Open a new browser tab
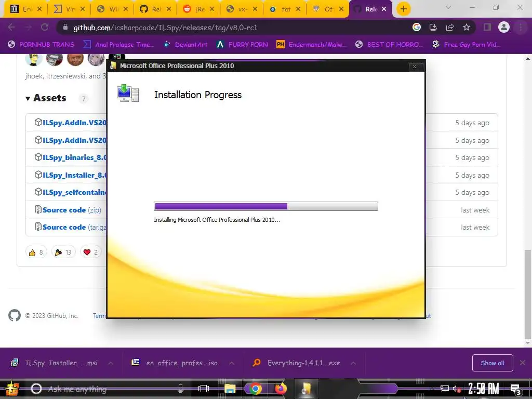Screen dimensions: 532x399 coord(403,9)
